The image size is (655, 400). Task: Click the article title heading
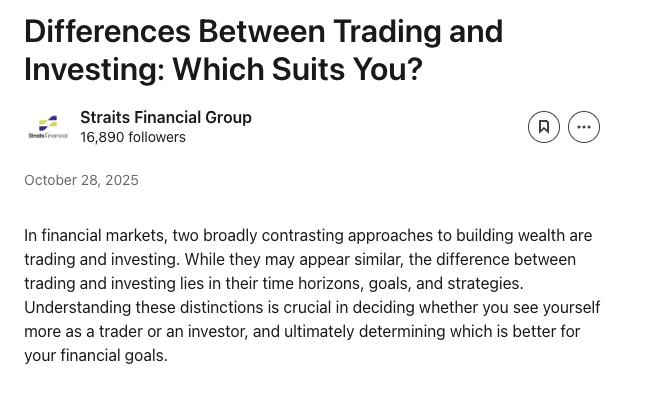click(264, 50)
